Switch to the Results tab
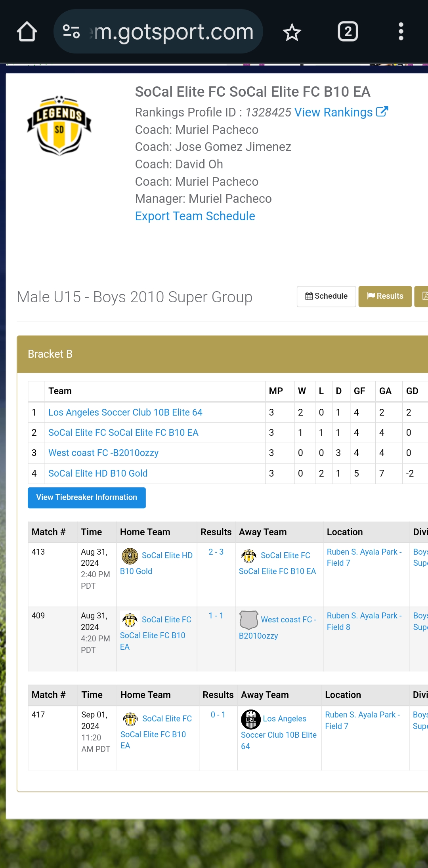The height and width of the screenshot is (868, 428). [385, 296]
